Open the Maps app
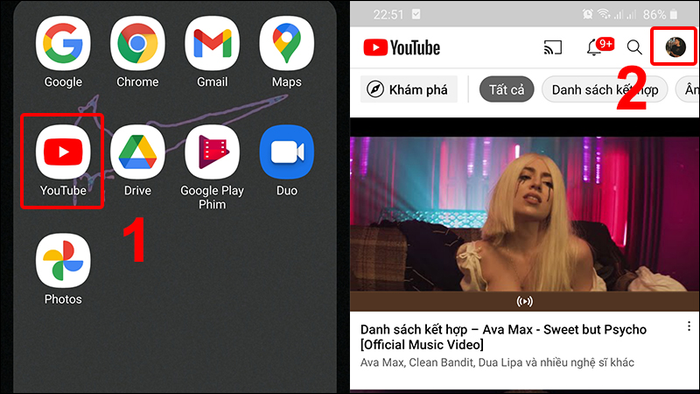This screenshot has height=394, width=700. [287, 44]
